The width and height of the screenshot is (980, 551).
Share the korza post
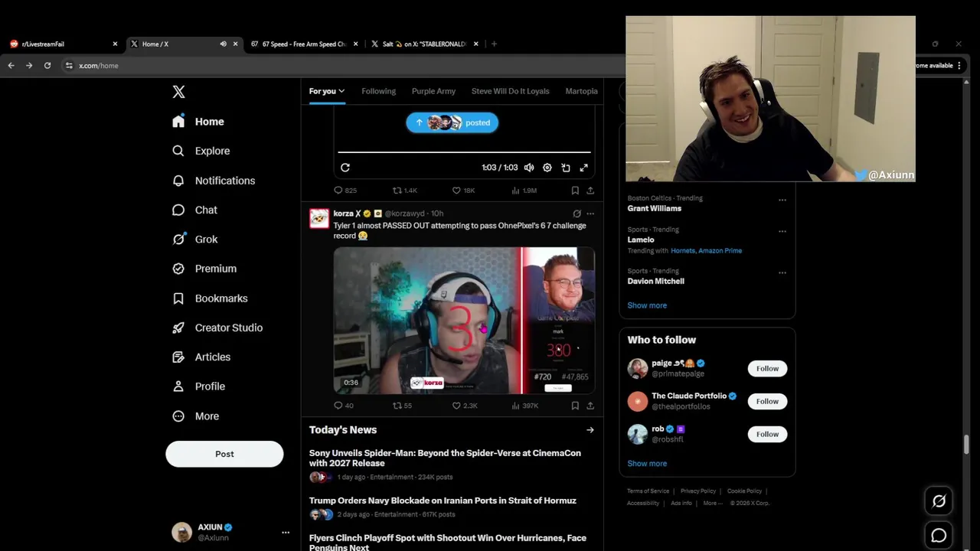pyautogui.click(x=590, y=406)
